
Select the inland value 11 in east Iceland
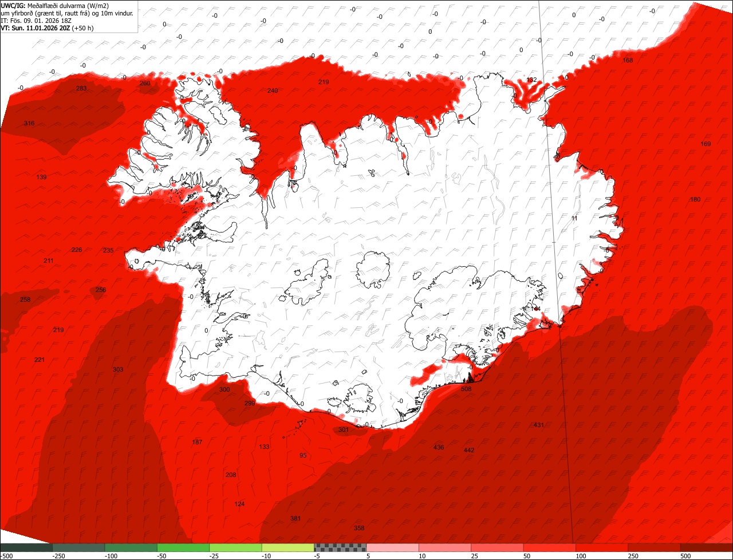tap(574, 218)
